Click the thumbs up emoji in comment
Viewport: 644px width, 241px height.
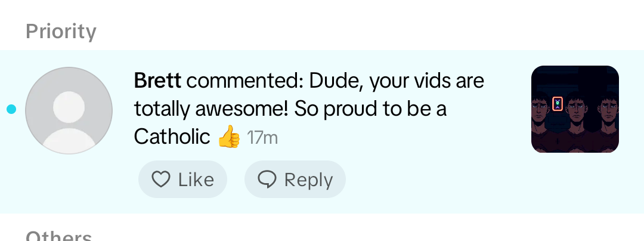(228, 137)
